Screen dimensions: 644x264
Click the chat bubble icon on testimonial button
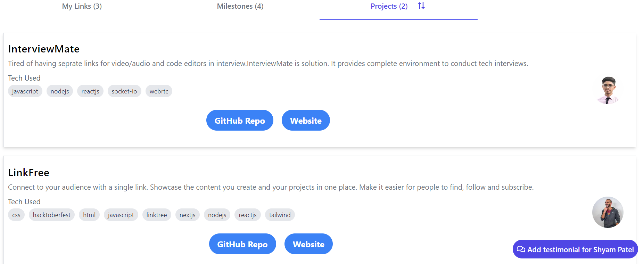click(x=521, y=249)
